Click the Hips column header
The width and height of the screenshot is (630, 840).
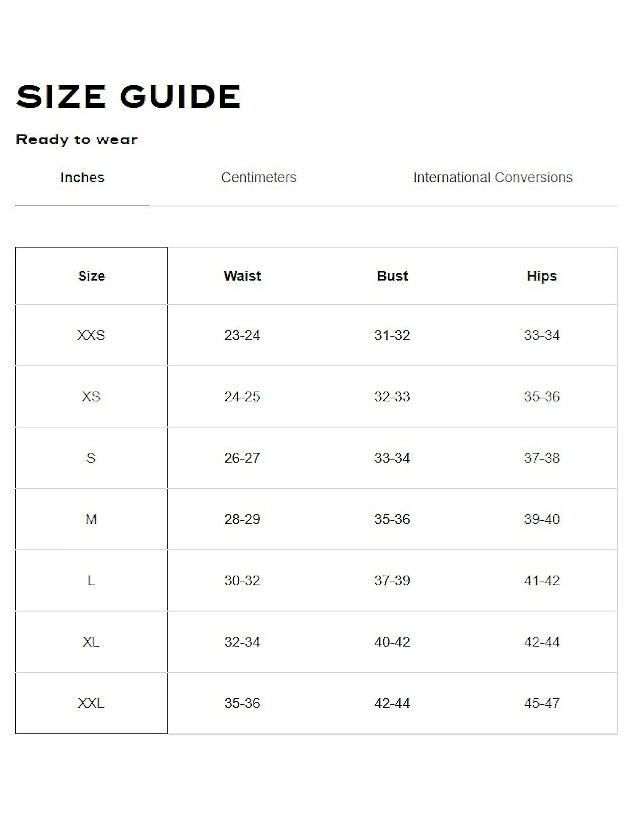[541, 276]
